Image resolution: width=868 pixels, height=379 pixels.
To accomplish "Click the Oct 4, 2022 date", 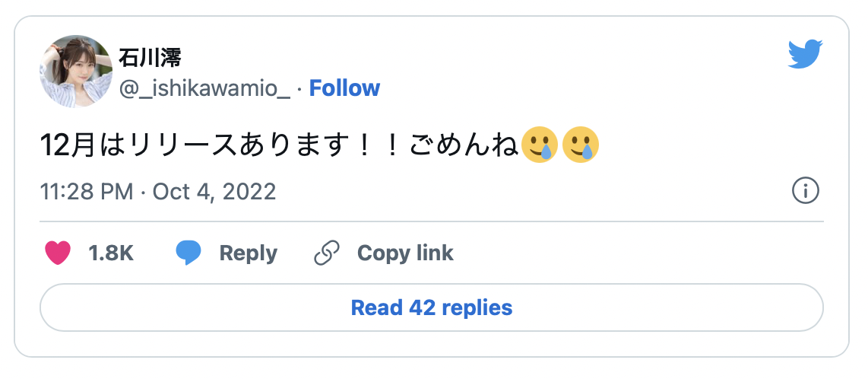I will click(214, 191).
